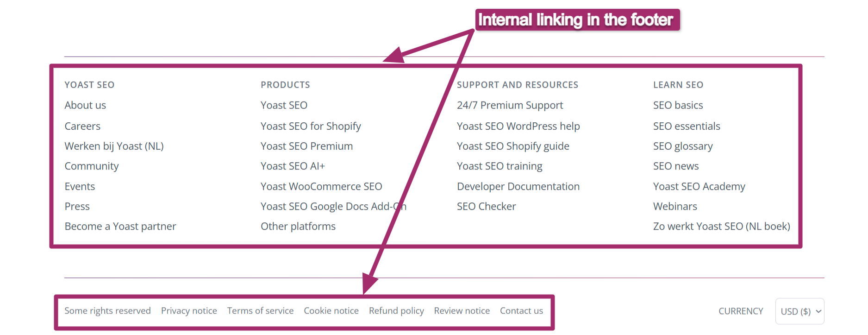Click the Webinars link
Viewport: 868px width, 335px height.
[675, 206]
